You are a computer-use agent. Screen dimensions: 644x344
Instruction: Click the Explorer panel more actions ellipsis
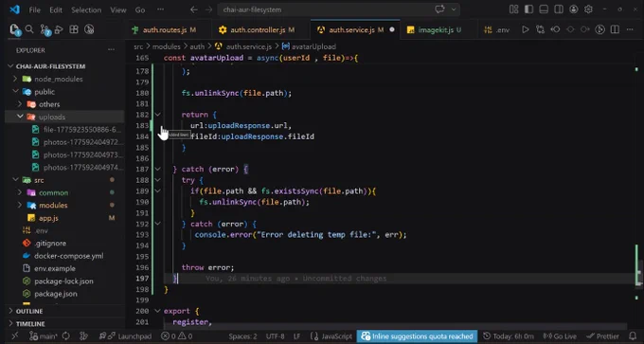111,49
